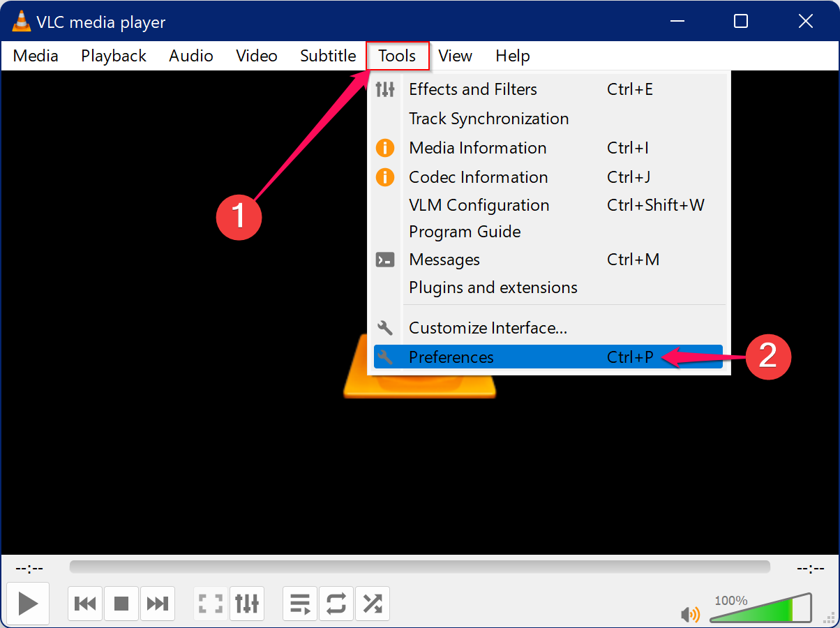Viewport: 840px width, 628px height.
Task: Select Track Synchronization entry
Action: pos(548,119)
